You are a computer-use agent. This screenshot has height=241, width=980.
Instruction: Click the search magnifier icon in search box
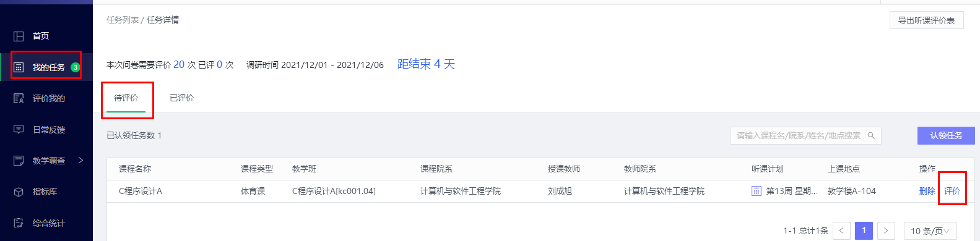coord(871,135)
